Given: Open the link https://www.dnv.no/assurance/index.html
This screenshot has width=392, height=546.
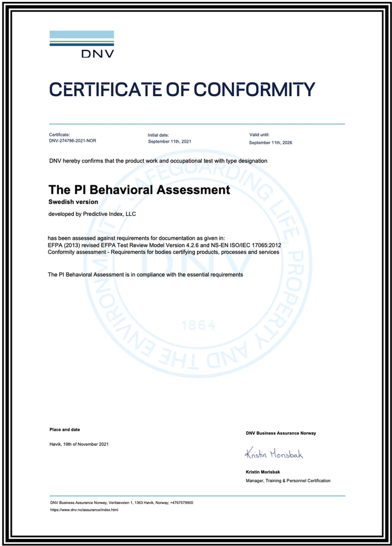Looking at the screenshot, I should click(84, 510).
